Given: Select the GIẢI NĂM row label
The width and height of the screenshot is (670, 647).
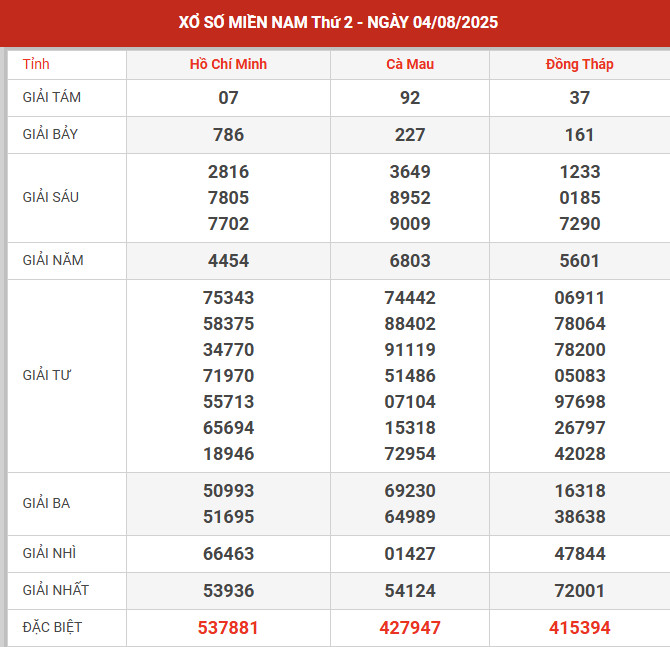Looking at the screenshot, I should click(x=53, y=260).
